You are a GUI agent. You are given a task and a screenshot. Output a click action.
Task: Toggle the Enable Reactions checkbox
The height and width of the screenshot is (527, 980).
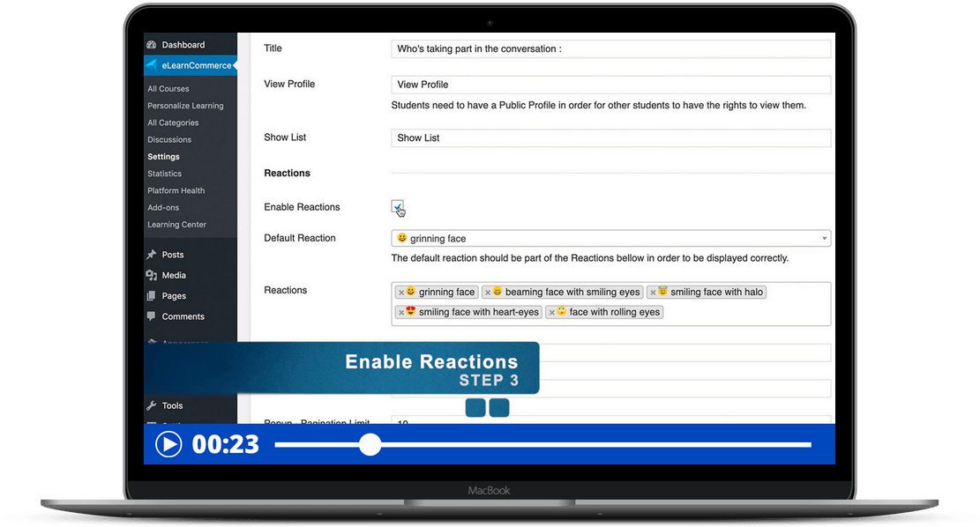click(397, 206)
